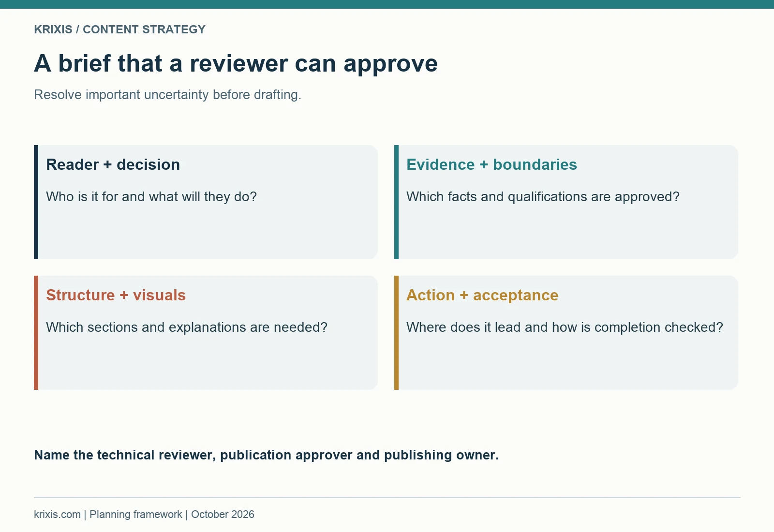This screenshot has width=774, height=532.
Task: Click the 'Evidence + boundaries' card heading
Action: coord(491,164)
